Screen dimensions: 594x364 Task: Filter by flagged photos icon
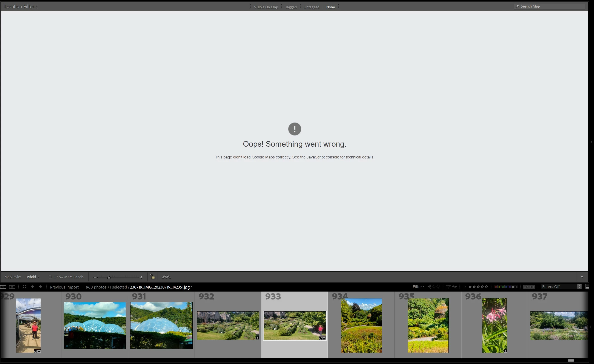pyautogui.click(x=430, y=287)
